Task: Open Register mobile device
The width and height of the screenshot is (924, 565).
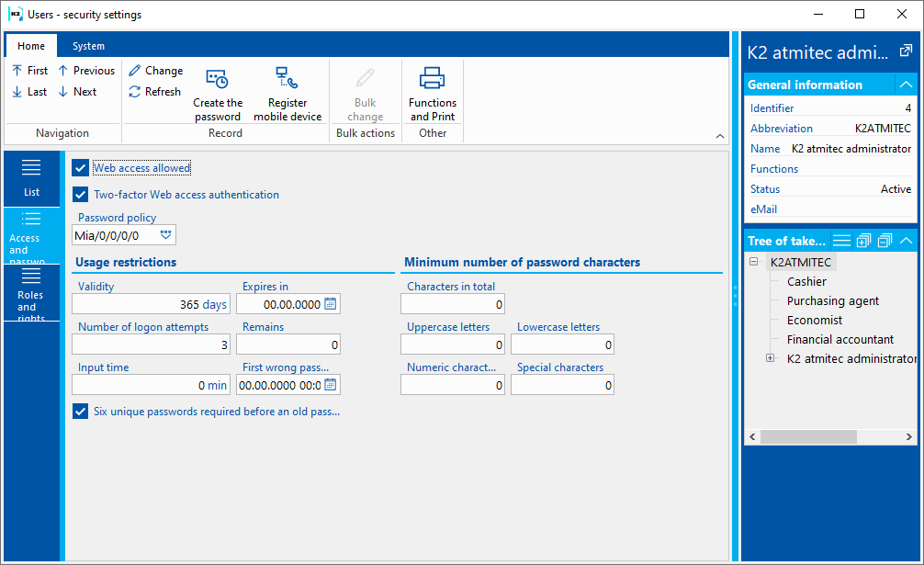Action: point(287,95)
